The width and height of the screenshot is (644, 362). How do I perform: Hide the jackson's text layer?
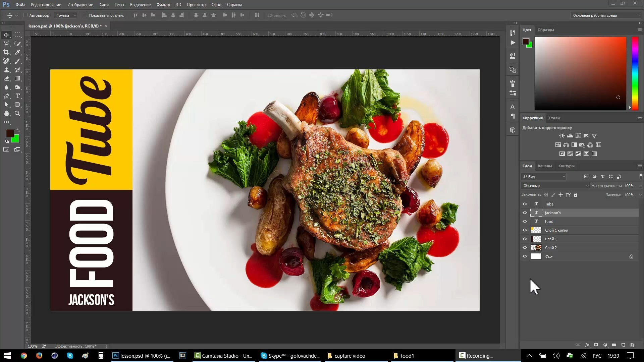pos(525,213)
